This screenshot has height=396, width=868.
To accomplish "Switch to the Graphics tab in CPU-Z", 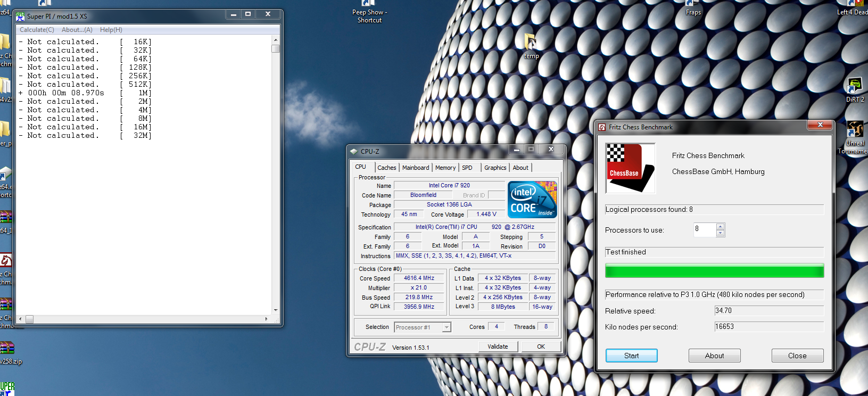I will (495, 168).
